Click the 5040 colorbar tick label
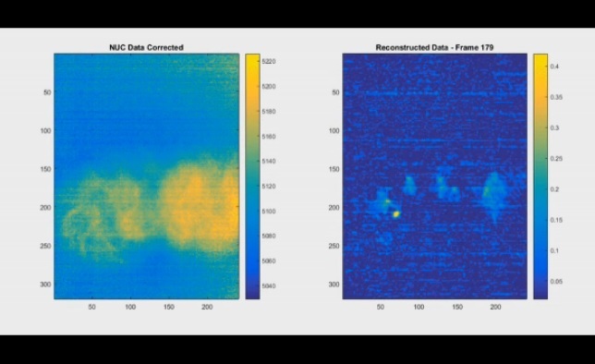Screen dimensions: 595x364 click(x=269, y=285)
